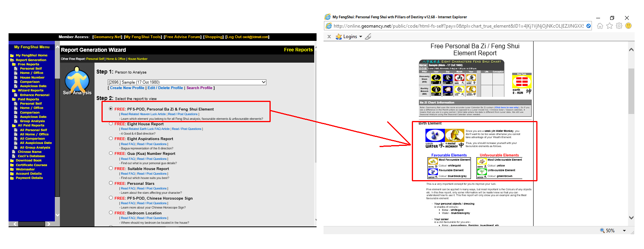Expand the Logins dropdown arrow
Image resolution: width=644 pixels, height=249 pixels.
click(x=360, y=37)
